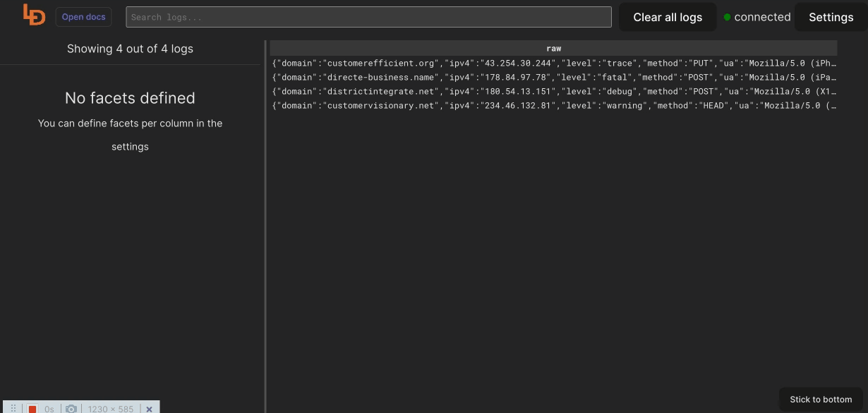The height and width of the screenshot is (413, 868).
Task: Click the 'connected' status text
Action: click(x=762, y=18)
